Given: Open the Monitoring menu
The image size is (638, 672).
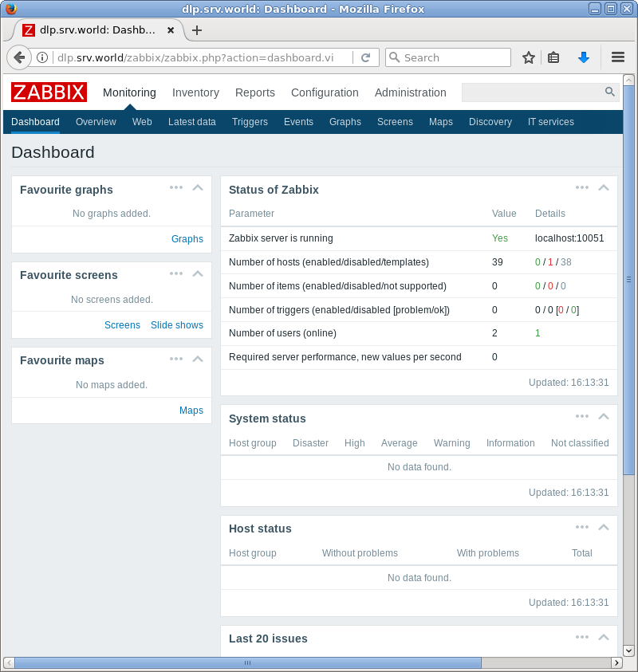Looking at the screenshot, I should click(129, 92).
